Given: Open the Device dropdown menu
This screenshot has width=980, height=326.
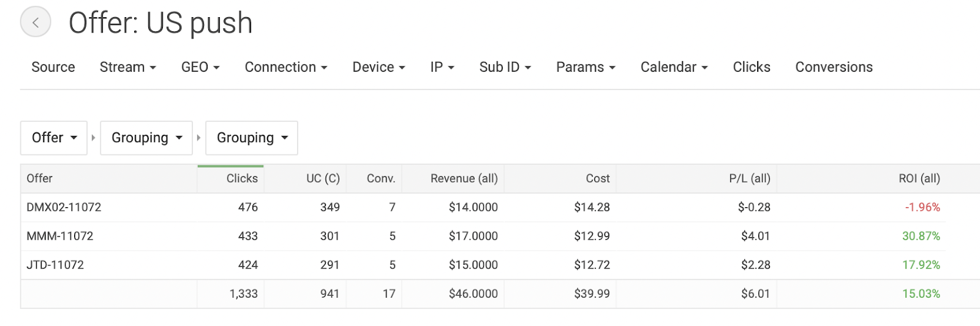Looking at the screenshot, I should (x=379, y=67).
